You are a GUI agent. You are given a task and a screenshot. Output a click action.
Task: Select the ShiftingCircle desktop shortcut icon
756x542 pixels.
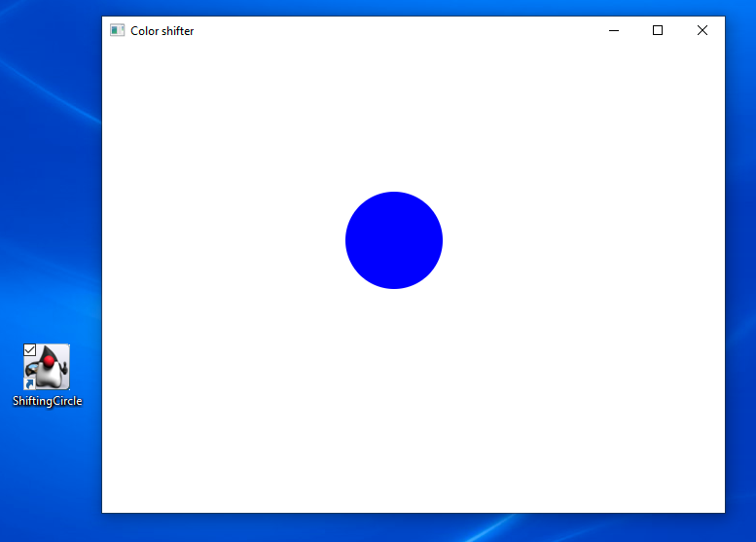click(x=47, y=367)
